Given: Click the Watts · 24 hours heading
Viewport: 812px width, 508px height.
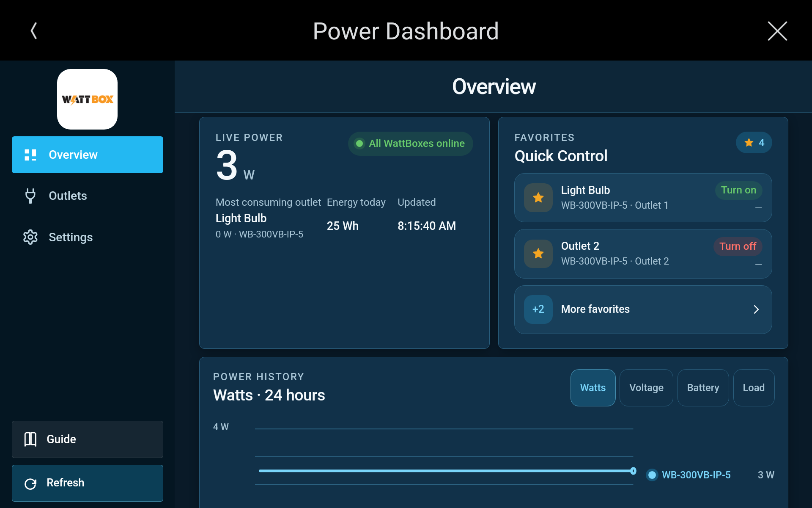Looking at the screenshot, I should [269, 395].
